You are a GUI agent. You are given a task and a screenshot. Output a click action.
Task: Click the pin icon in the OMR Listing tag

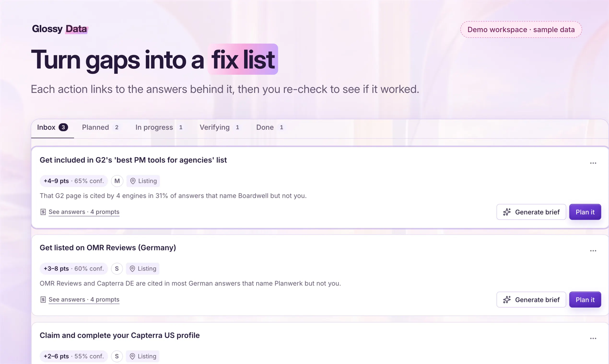[x=132, y=269]
